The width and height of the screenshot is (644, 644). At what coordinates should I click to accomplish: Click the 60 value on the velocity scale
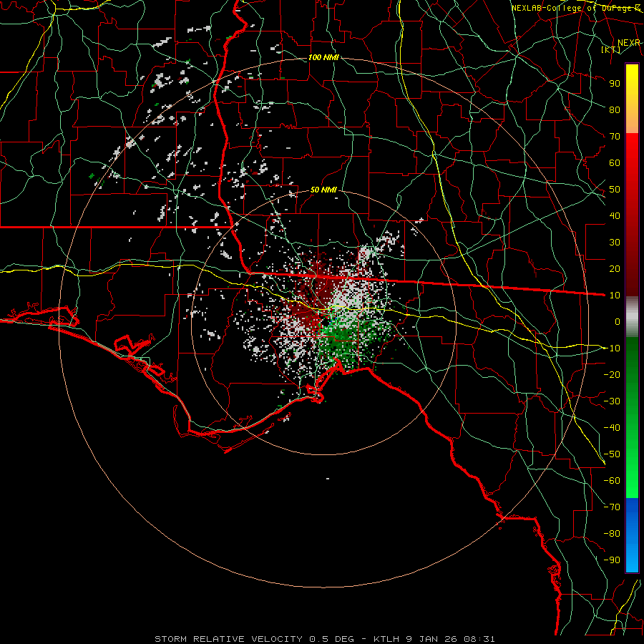coord(615,162)
